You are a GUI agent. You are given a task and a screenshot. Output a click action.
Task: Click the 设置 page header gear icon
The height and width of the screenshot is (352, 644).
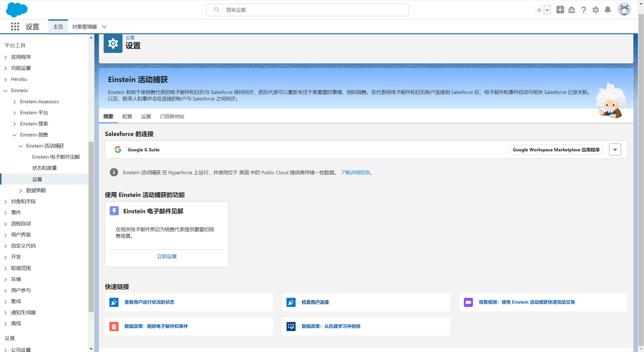[x=113, y=43]
